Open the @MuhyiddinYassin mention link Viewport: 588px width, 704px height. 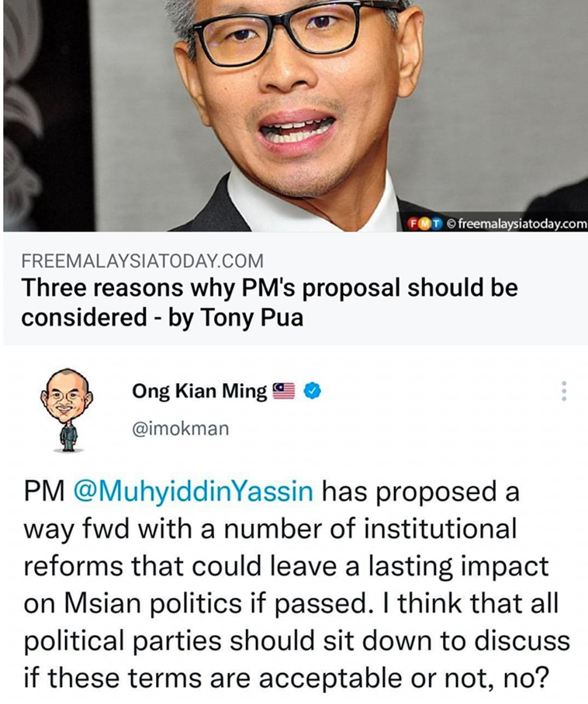click(x=192, y=492)
